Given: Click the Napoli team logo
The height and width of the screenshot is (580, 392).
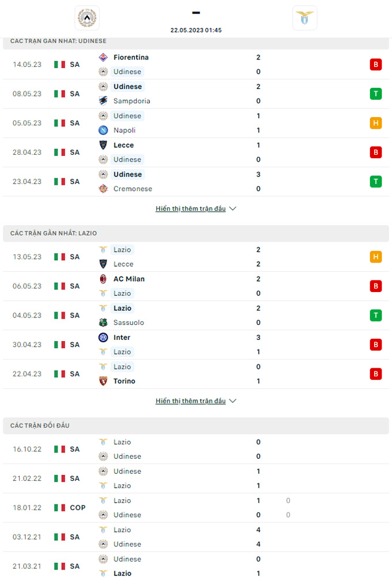Looking at the screenshot, I should point(103,130).
